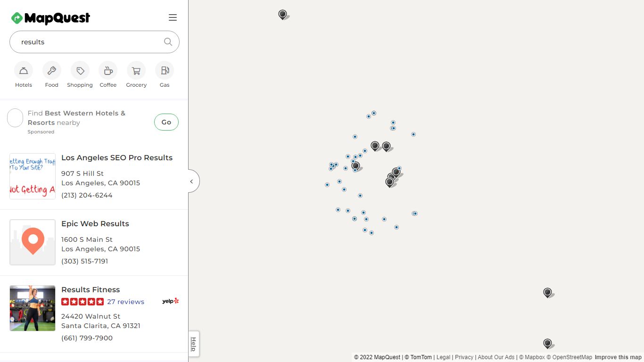Click the MapQuest logo
The image size is (644, 362).
click(x=50, y=18)
